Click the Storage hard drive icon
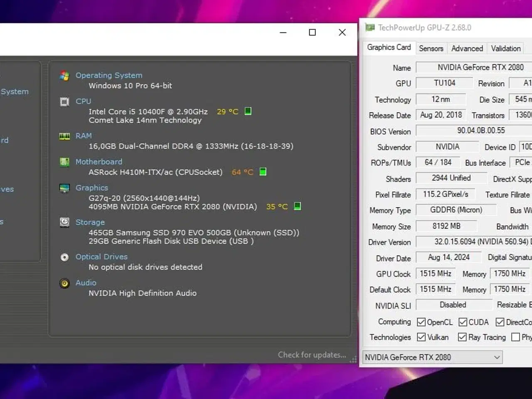Screen dimensions: 532x399 tap(64, 222)
